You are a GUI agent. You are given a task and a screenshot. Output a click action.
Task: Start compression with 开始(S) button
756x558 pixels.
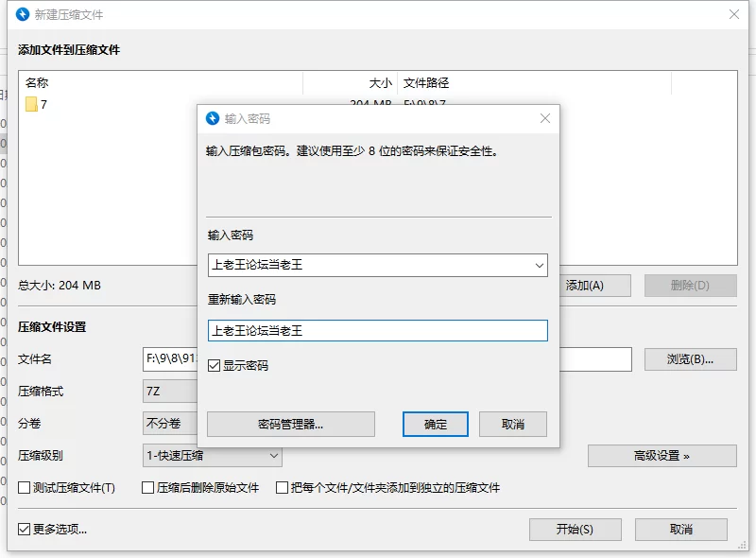[x=576, y=530]
